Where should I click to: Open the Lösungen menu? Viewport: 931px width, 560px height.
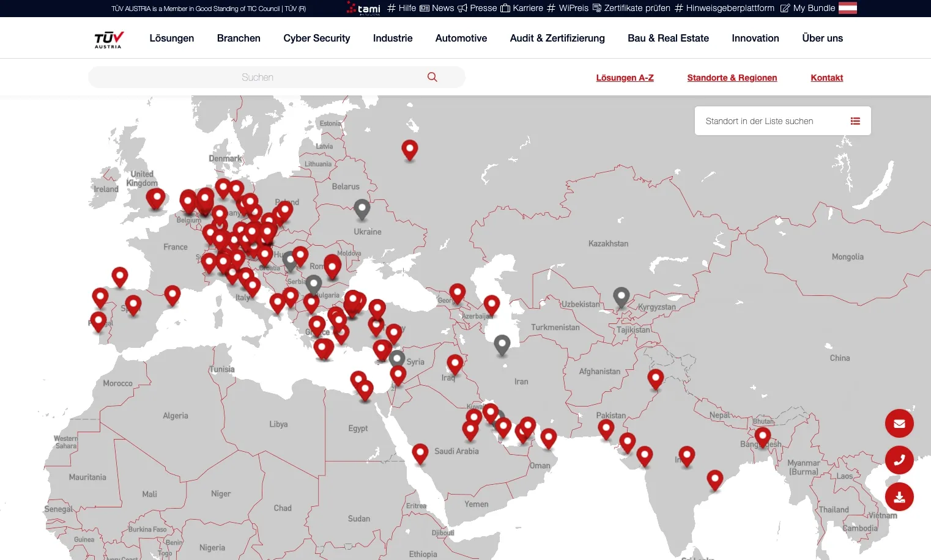171,38
